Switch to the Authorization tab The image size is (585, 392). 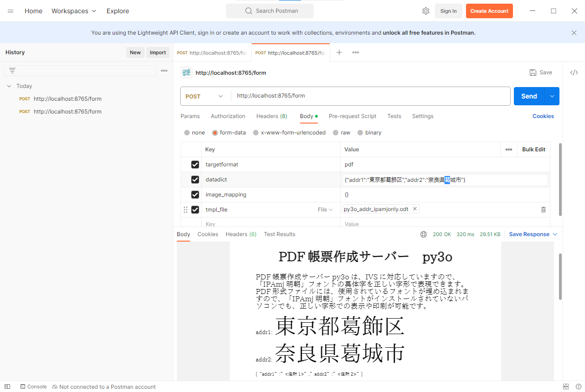228,116
